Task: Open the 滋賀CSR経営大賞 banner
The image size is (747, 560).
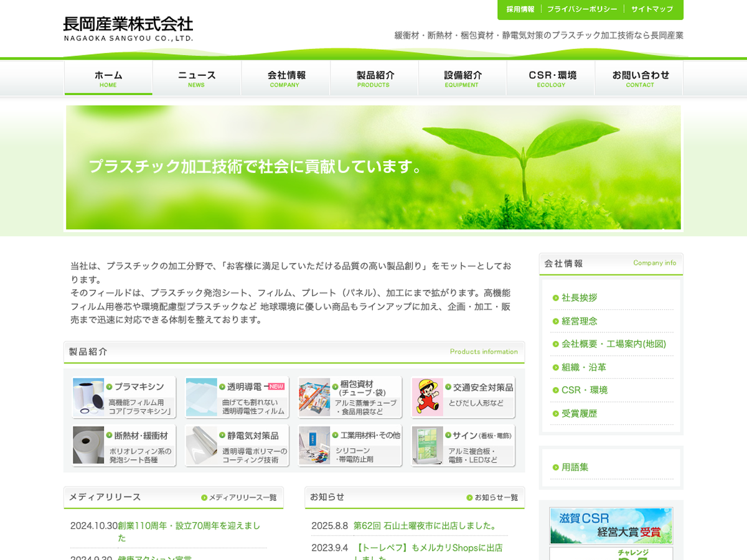Action: pyautogui.click(x=611, y=526)
